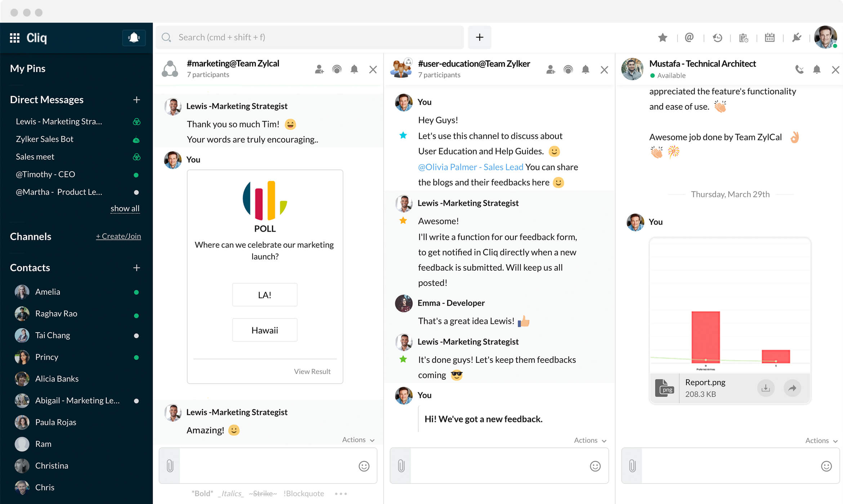The height and width of the screenshot is (504, 843).
Task: Toggle the notification bell in Cliq sidebar header
Action: (x=134, y=38)
